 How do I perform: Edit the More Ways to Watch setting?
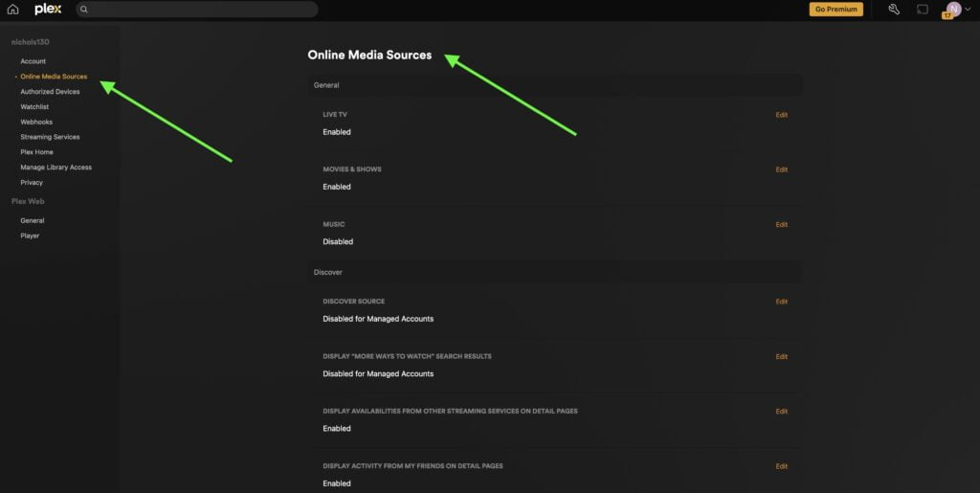click(x=781, y=356)
